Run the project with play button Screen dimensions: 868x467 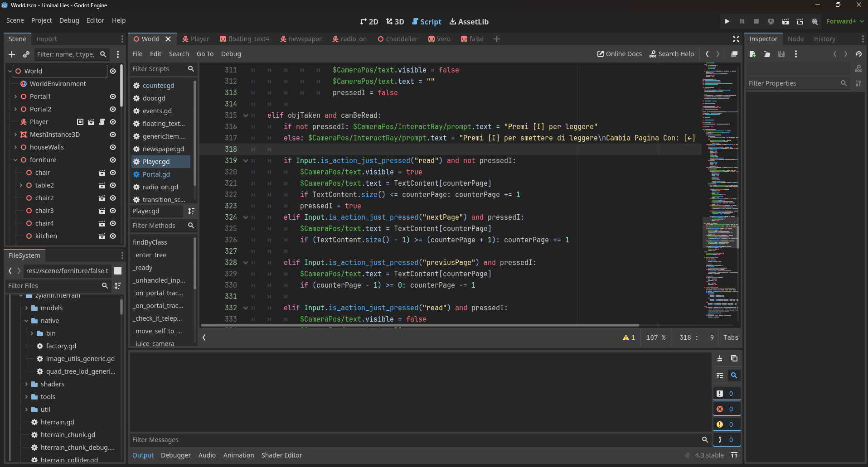727,21
